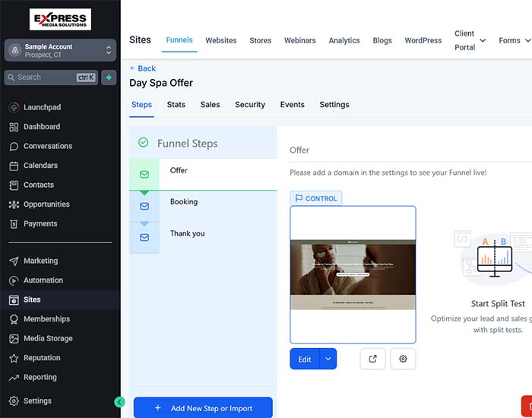Click the Offer page thumbnail preview
The width and height of the screenshot is (532, 418).
click(x=353, y=274)
